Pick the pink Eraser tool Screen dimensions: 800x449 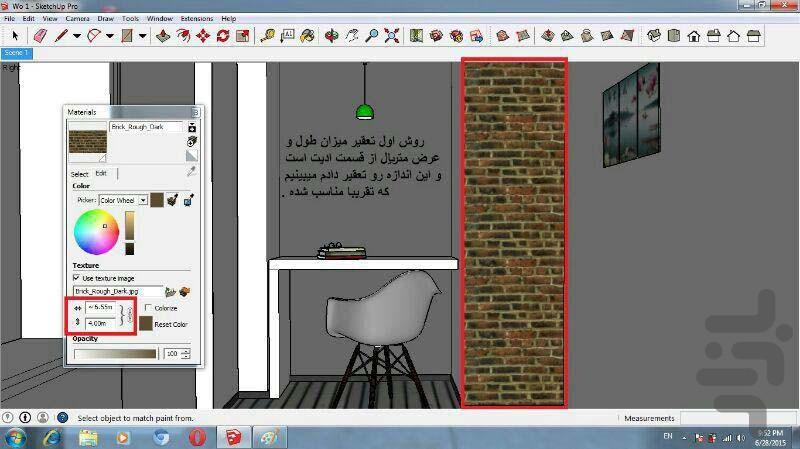click(40, 36)
